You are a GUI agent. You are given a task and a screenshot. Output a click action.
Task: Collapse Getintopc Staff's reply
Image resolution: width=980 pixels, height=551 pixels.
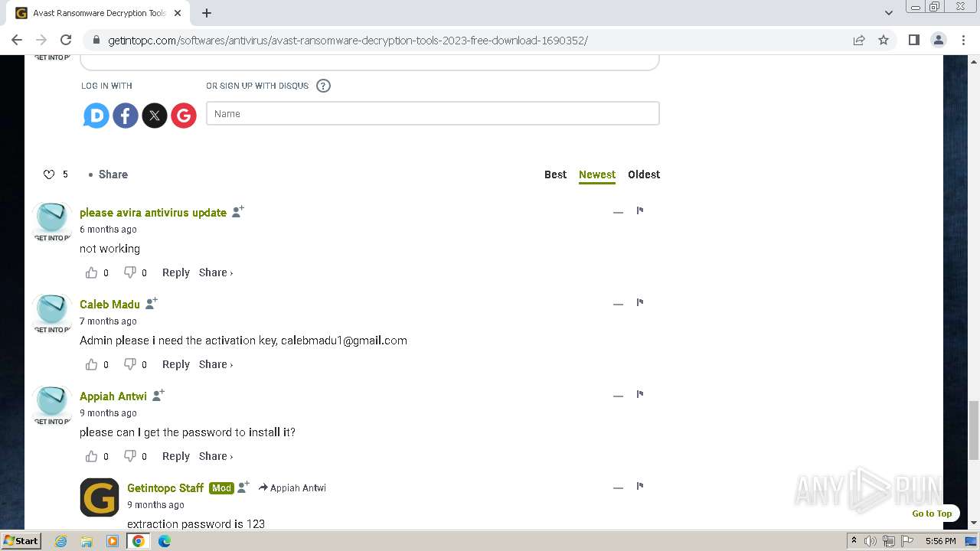618,487
